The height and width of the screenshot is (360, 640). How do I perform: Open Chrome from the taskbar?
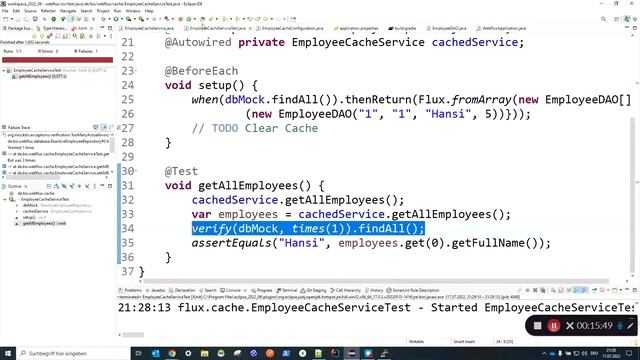(172, 353)
